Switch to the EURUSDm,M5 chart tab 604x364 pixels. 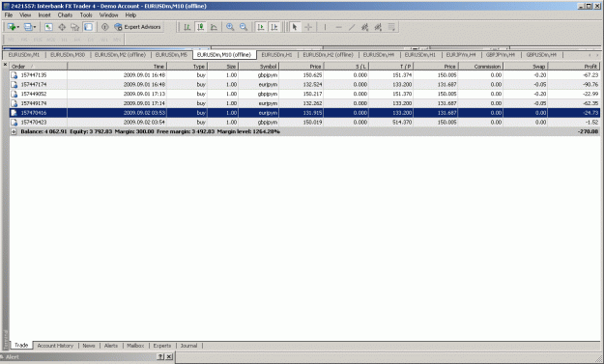pyautogui.click(x=171, y=55)
